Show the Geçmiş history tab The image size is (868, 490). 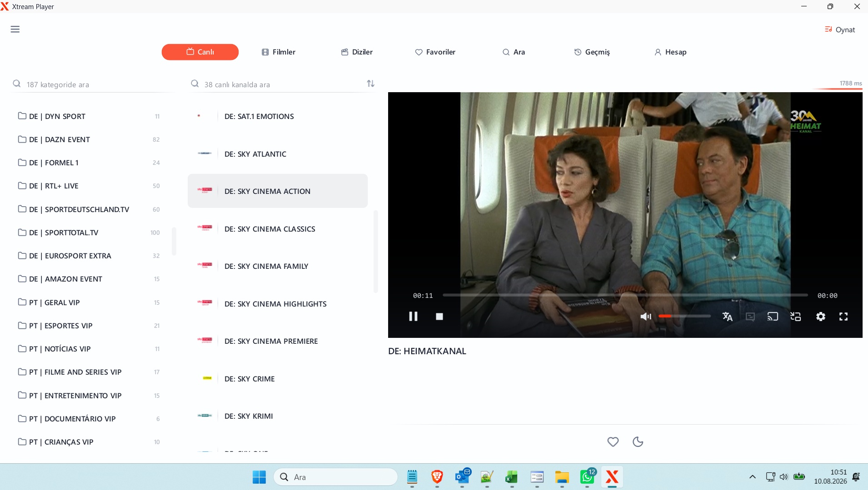(x=592, y=52)
